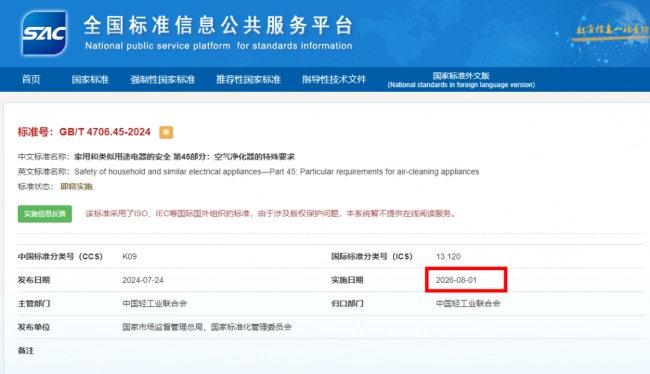The image size is (650, 374).
Task: Click the 发布日期 field label
Action: point(34,280)
